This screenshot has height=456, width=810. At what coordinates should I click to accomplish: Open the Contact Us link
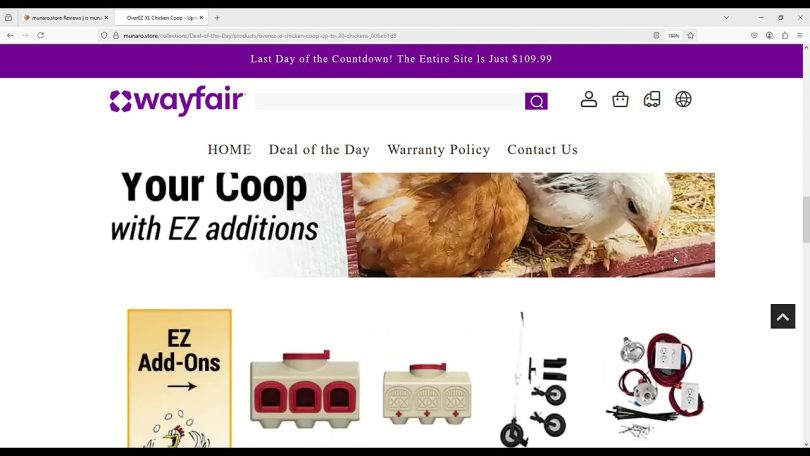pyautogui.click(x=542, y=150)
